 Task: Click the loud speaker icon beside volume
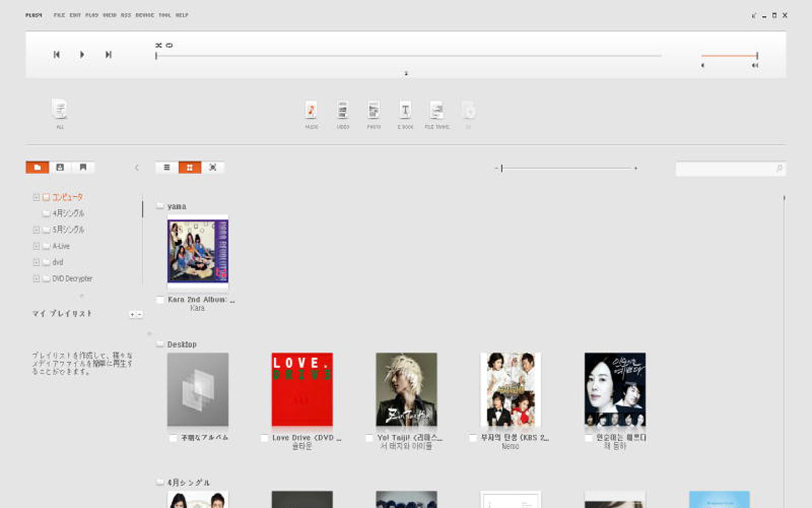coord(754,65)
